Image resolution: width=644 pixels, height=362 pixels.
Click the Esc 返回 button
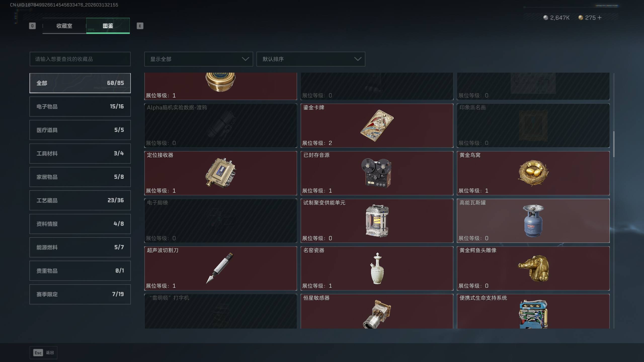(x=44, y=353)
